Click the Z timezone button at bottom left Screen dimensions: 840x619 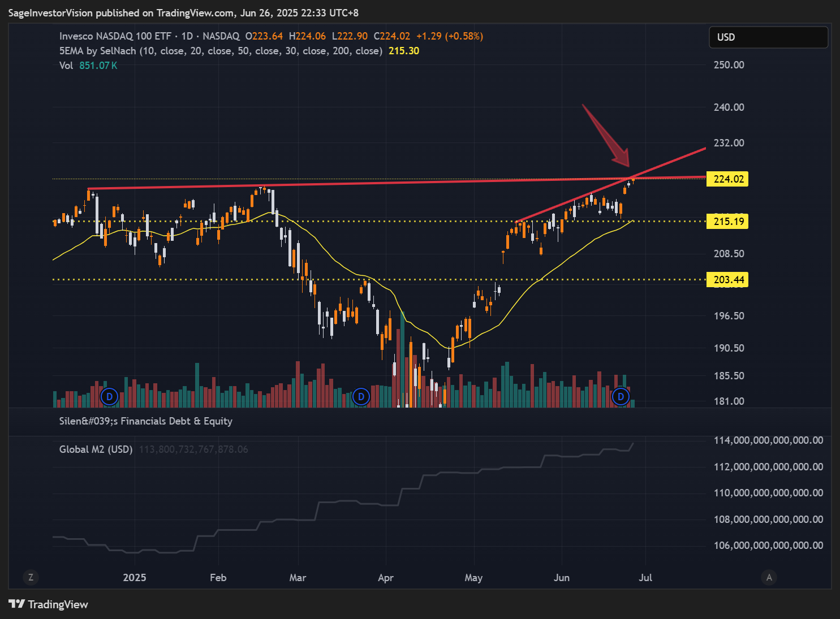(x=31, y=577)
